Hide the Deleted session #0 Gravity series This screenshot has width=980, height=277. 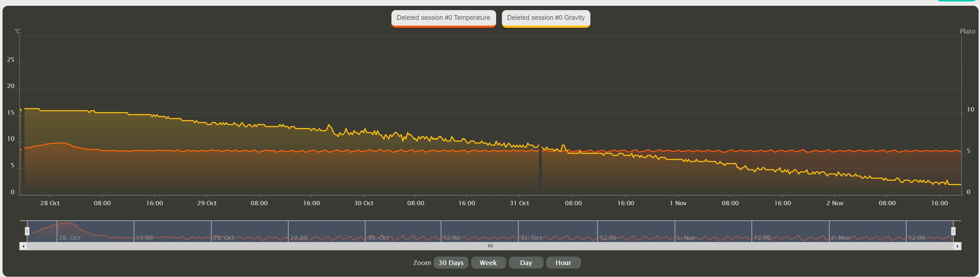[546, 18]
